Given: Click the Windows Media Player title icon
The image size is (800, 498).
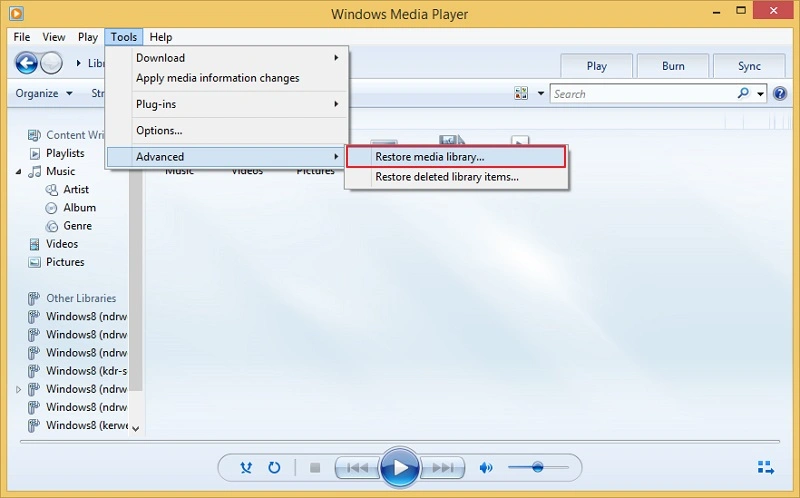Looking at the screenshot, I should tap(16, 13).
